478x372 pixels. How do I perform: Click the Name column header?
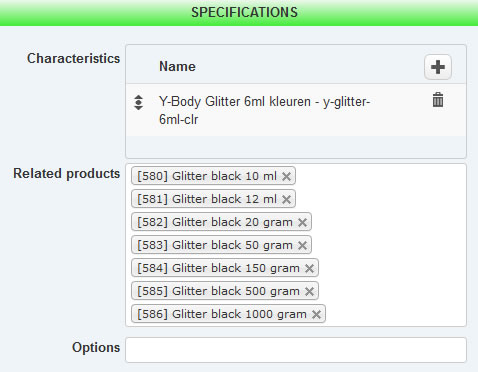177,66
